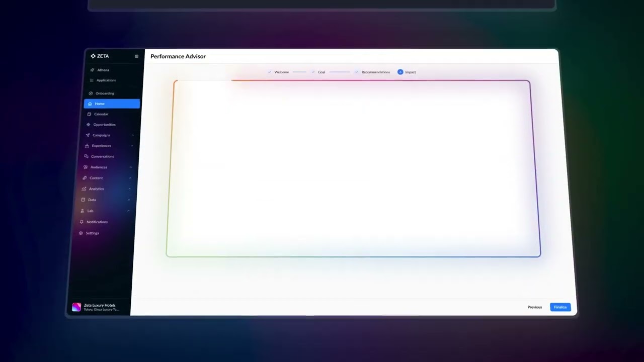Screen dimensions: 644x362
Task: Click the Settings gear icon
Action: (80, 233)
